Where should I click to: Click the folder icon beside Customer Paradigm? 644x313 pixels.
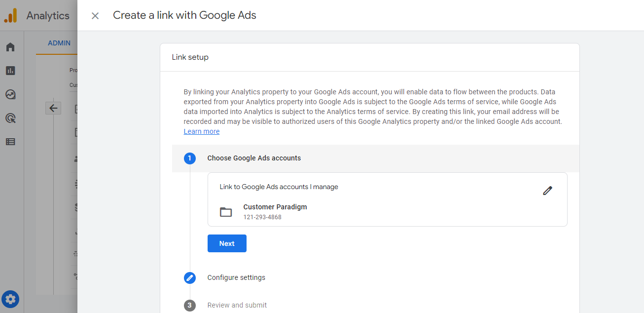pyautogui.click(x=226, y=212)
